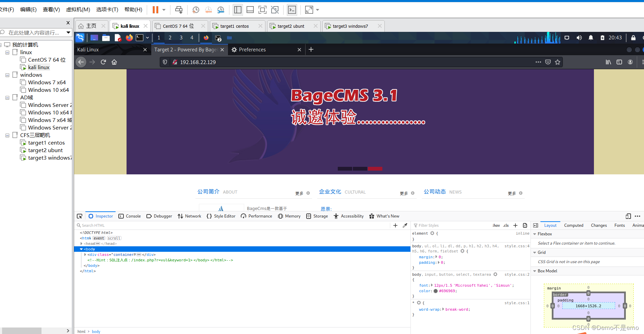Collapse the linux group in VM library
644x334 pixels.
tap(7, 52)
